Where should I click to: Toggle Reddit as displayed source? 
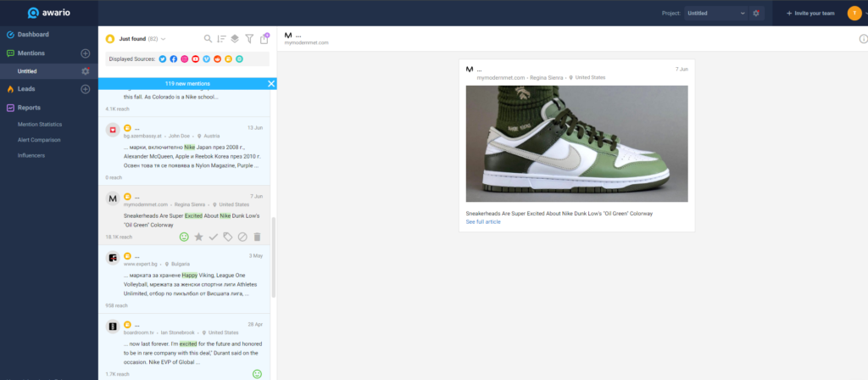pyautogui.click(x=218, y=59)
